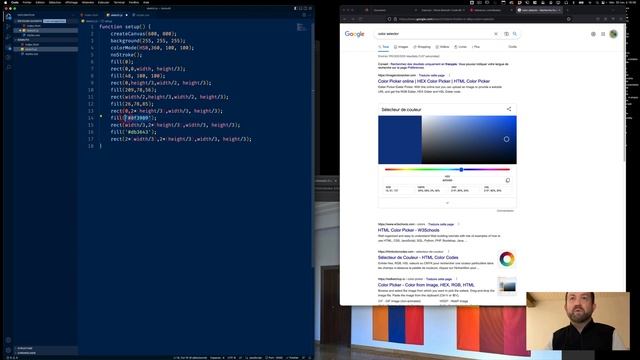Open Sélecteur de Couleur - HTML Color Codes link
The image size is (640, 360).
click(418, 258)
